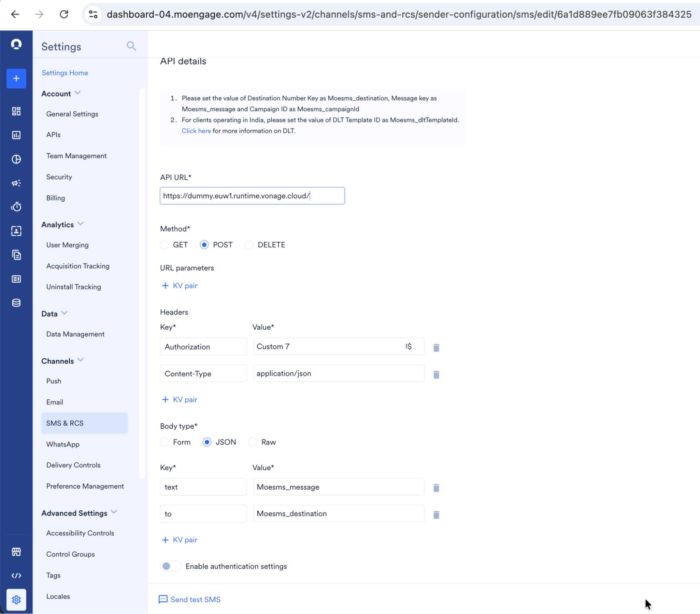Collapse the Channels section
The image size is (700, 614).
pyautogui.click(x=81, y=360)
